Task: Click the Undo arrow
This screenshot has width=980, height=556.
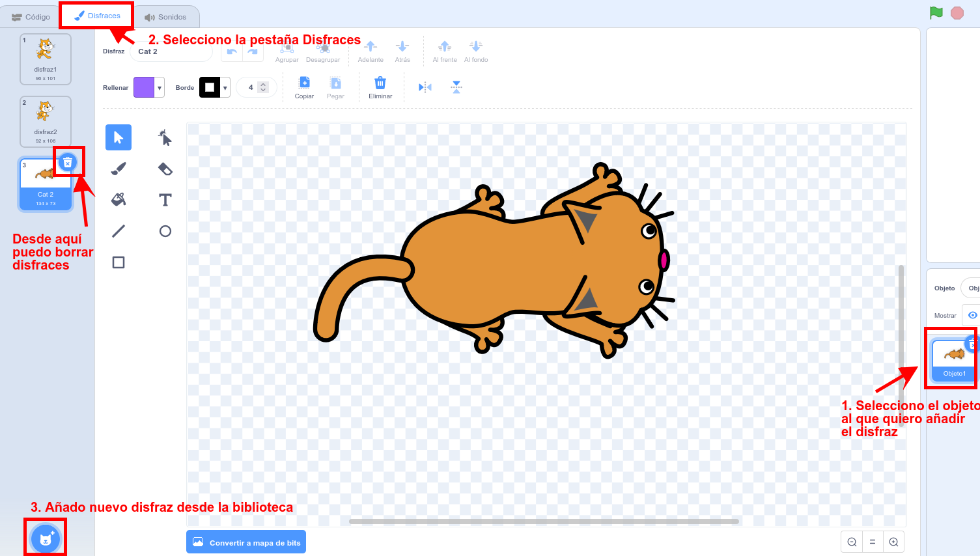Action: (x=231, y=51)
